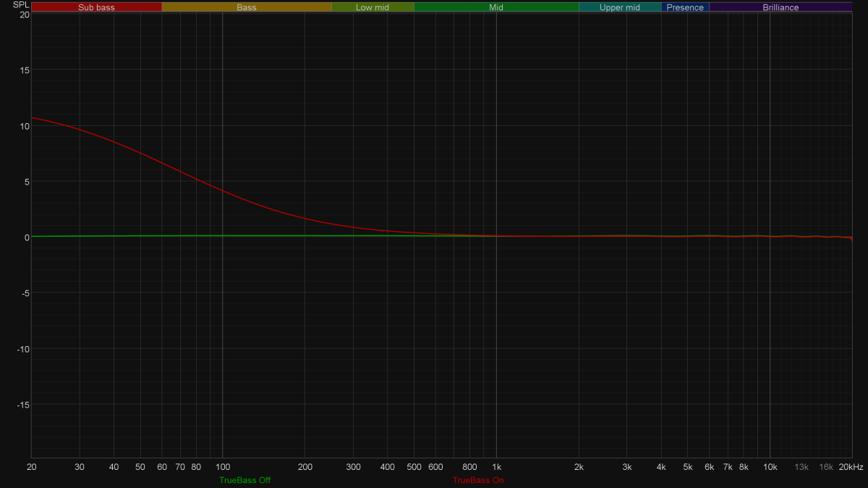The height and width of the screenshot is (488, 868).
Task: Click the Mid frequency band label
Action: pyautogui.click(x=496, y=7)
